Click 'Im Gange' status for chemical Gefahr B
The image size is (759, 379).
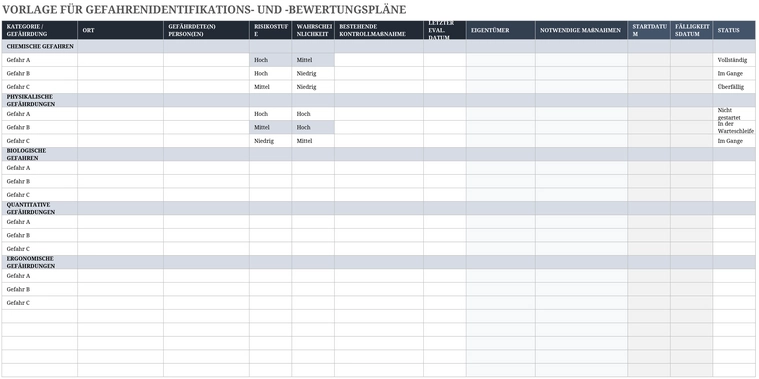click(734, 74)
